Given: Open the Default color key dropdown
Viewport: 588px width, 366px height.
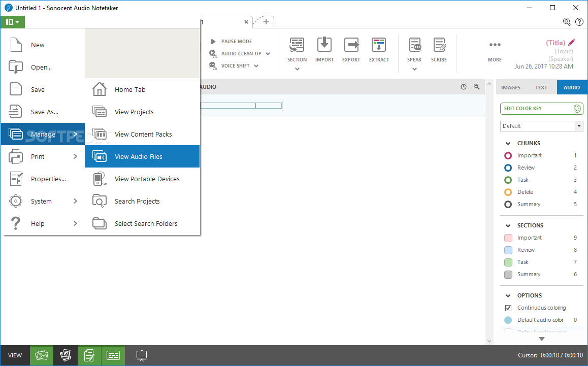Looking at the screenshot, I should point(578,126).
